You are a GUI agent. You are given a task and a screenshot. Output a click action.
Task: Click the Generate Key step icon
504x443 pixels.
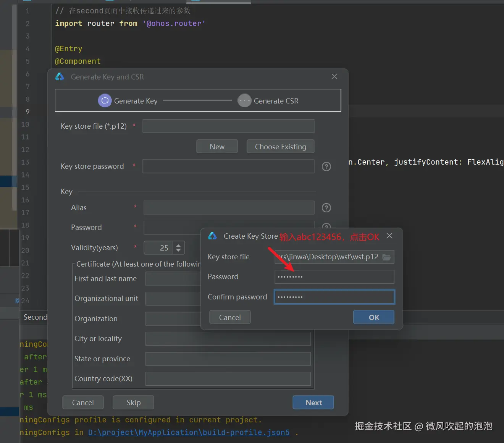[105, 101]
